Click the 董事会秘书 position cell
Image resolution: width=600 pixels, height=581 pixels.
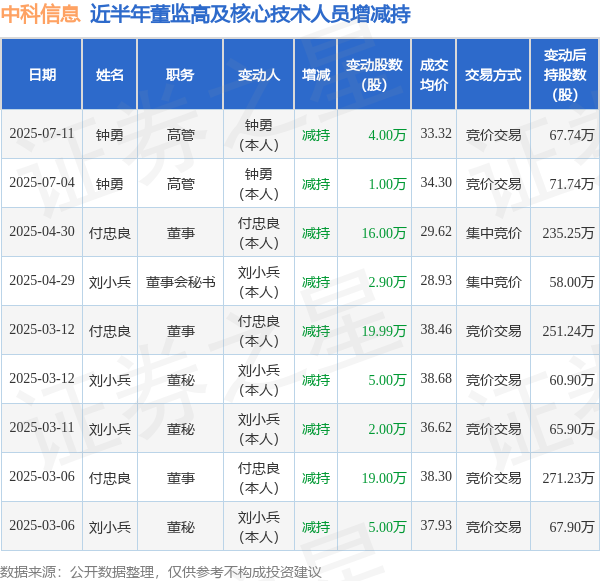(x=180, y=282)
